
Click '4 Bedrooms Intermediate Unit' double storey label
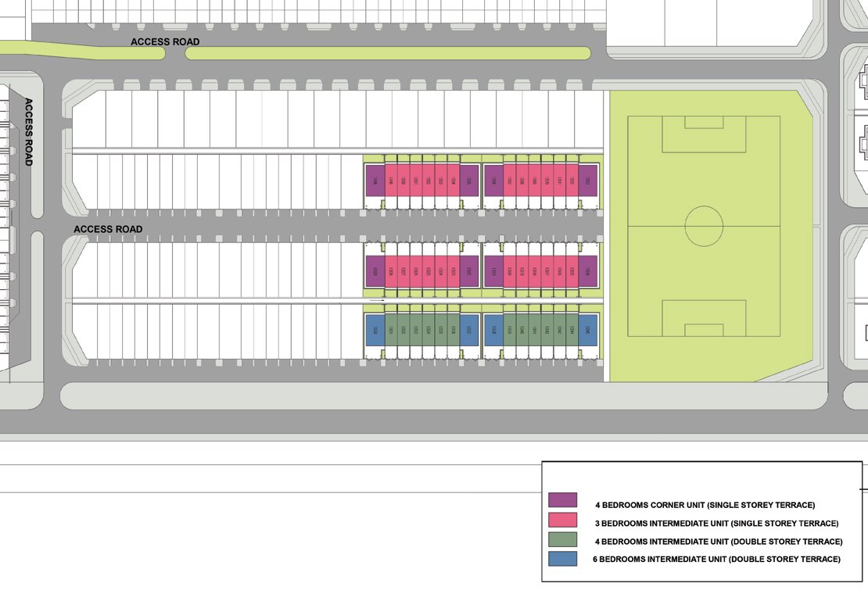pos(719,542)
